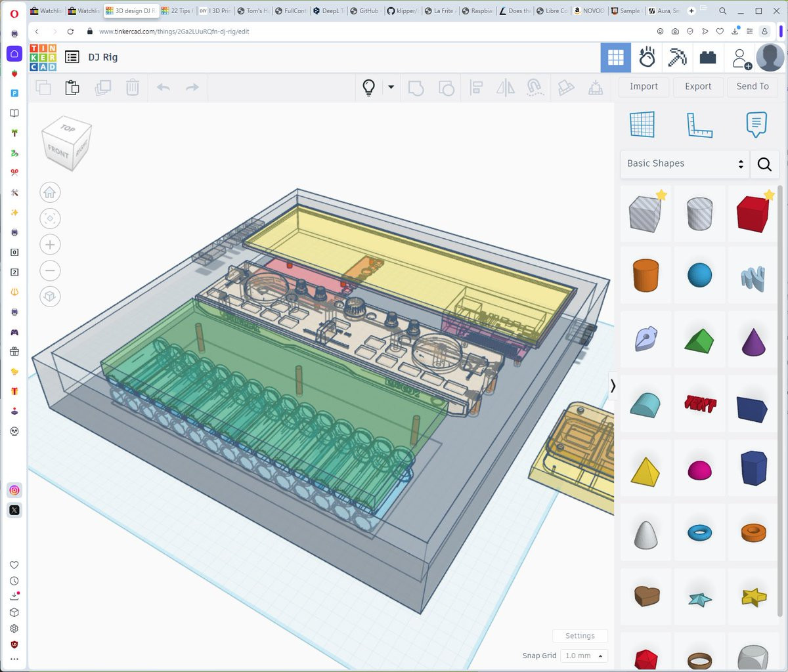Click the Delete trash icon

point(133,87)
